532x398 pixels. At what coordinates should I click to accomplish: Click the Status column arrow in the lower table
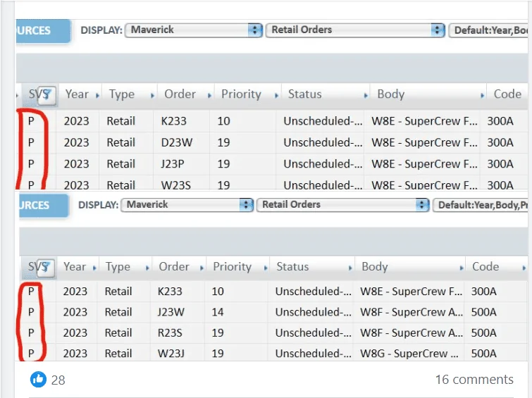(x=350, y=268)
